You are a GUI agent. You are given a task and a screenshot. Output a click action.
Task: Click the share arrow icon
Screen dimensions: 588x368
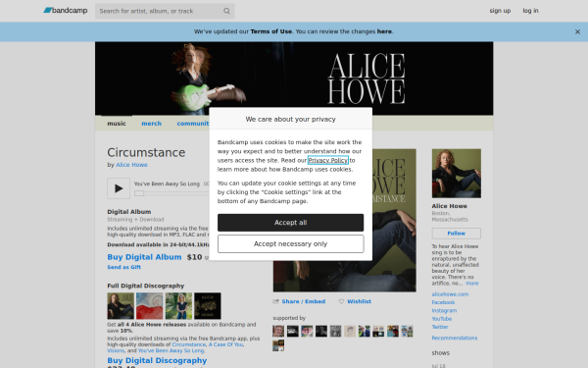(276, 301)
